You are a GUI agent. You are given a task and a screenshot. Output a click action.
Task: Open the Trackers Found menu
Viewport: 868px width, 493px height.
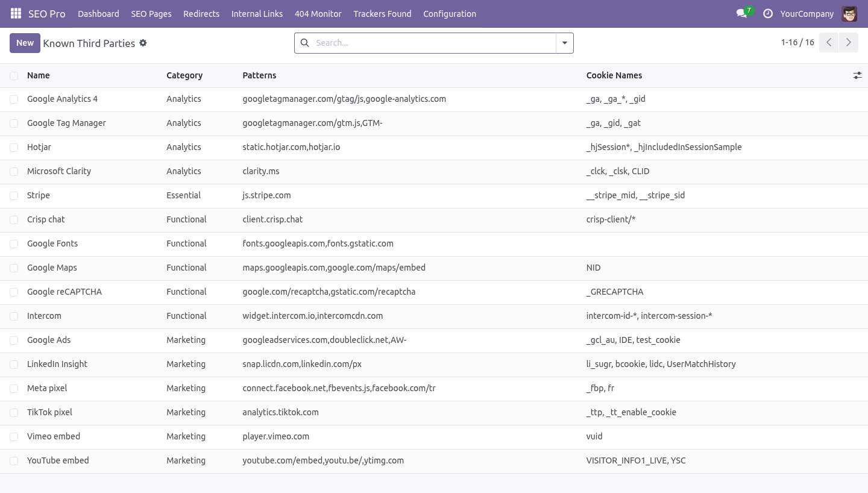tap(382, 13)
